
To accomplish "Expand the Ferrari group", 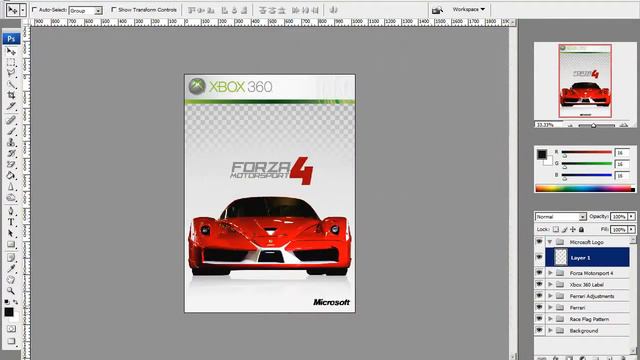I will pos(550,307).
